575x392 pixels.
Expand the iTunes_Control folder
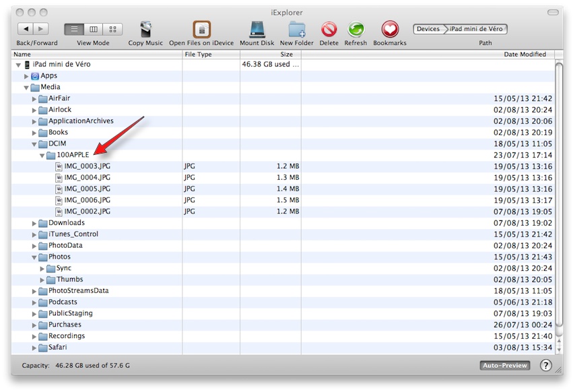pos(34,235)
